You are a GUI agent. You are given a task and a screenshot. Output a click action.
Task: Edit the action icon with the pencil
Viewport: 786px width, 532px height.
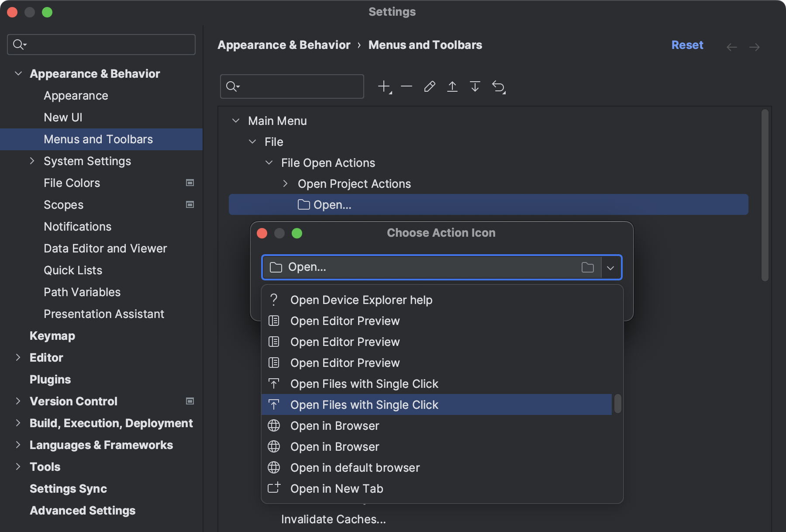[430, 86]
